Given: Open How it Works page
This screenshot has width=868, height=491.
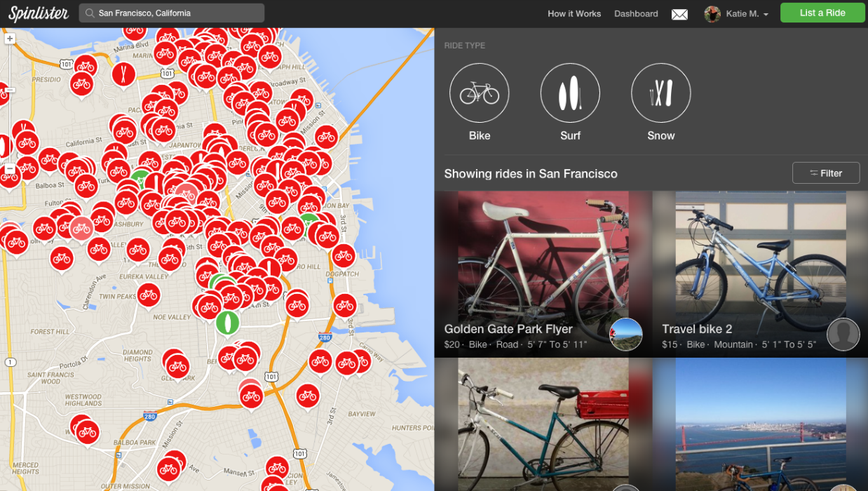Looking at the screenshot, I should [x=574, y=14].
